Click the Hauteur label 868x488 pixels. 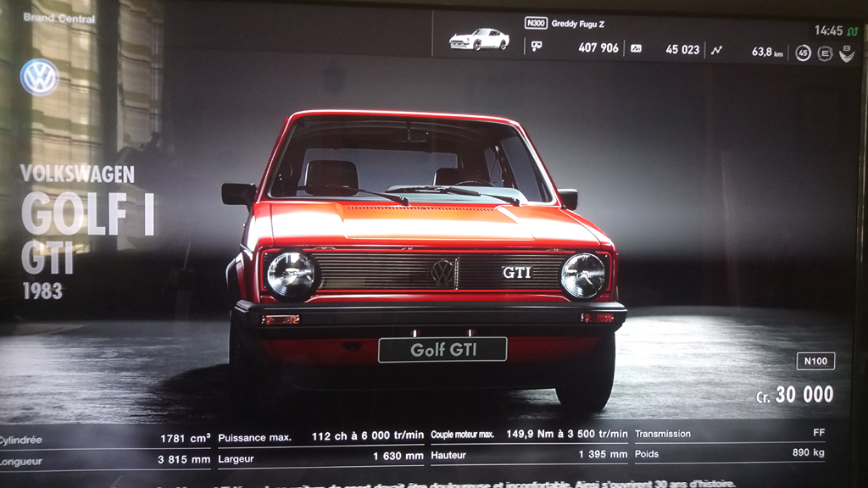tap(448, 455)
